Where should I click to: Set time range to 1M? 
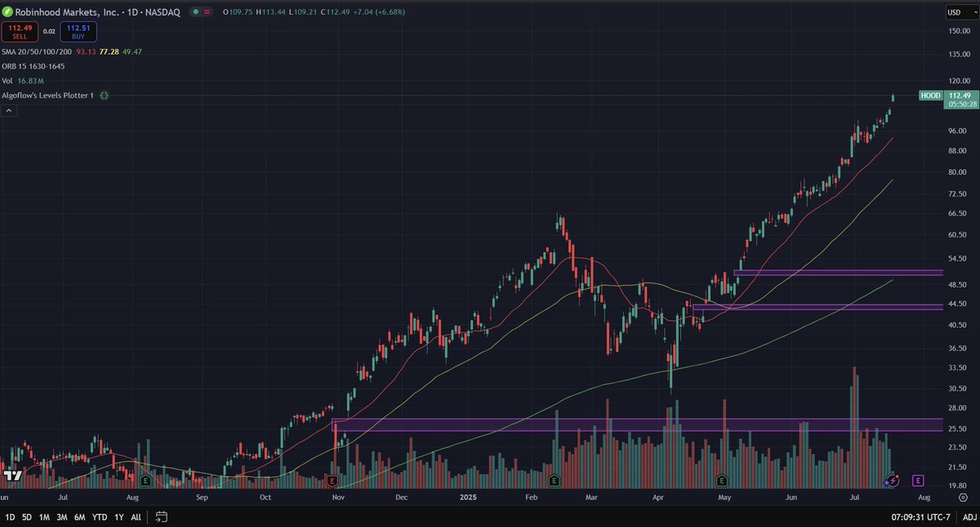pos(44,517)
